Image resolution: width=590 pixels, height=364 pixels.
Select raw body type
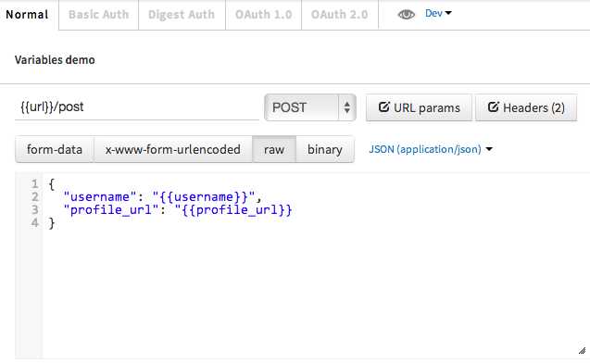point(274,149)
